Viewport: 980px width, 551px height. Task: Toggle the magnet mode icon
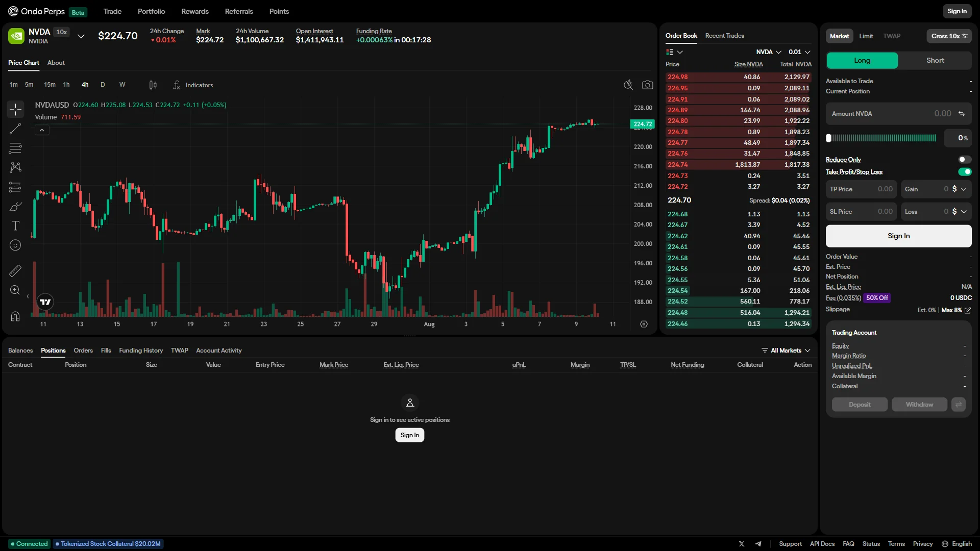coord(15,316)
